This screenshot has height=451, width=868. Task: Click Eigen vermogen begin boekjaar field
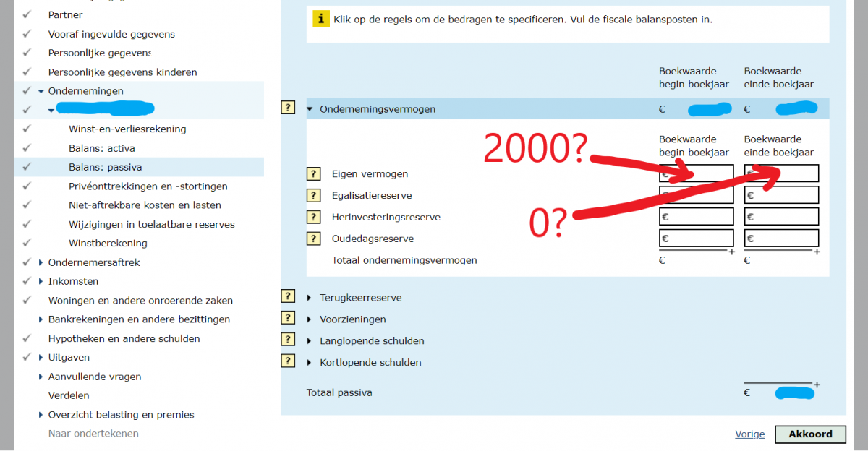tap(696, 173)
